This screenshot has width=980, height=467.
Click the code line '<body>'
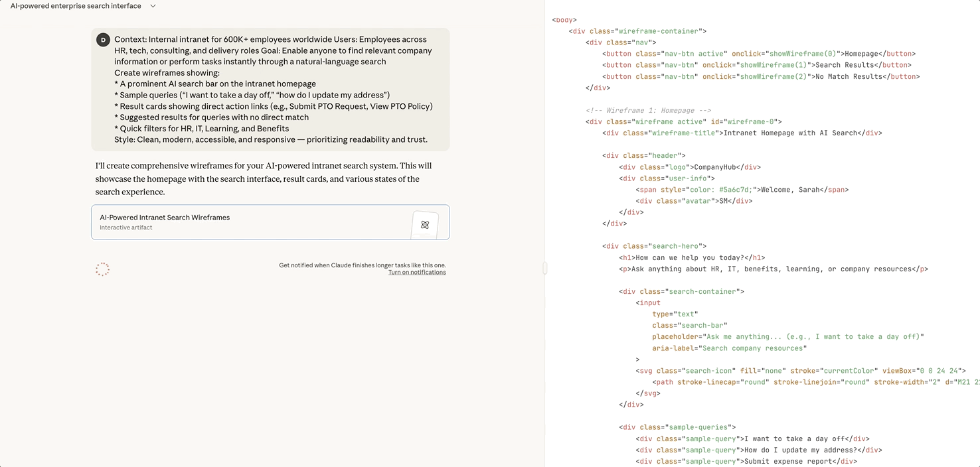pos(564,20)
